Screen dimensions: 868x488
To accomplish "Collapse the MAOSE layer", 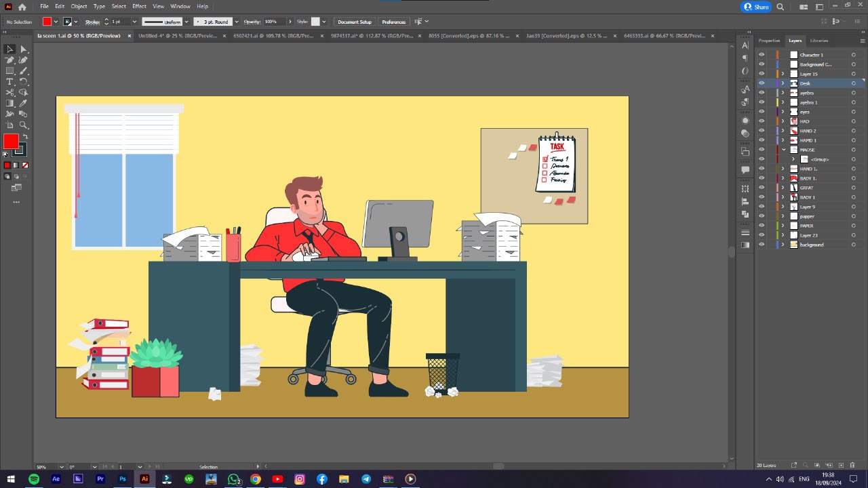I will (x=783, y=150).
